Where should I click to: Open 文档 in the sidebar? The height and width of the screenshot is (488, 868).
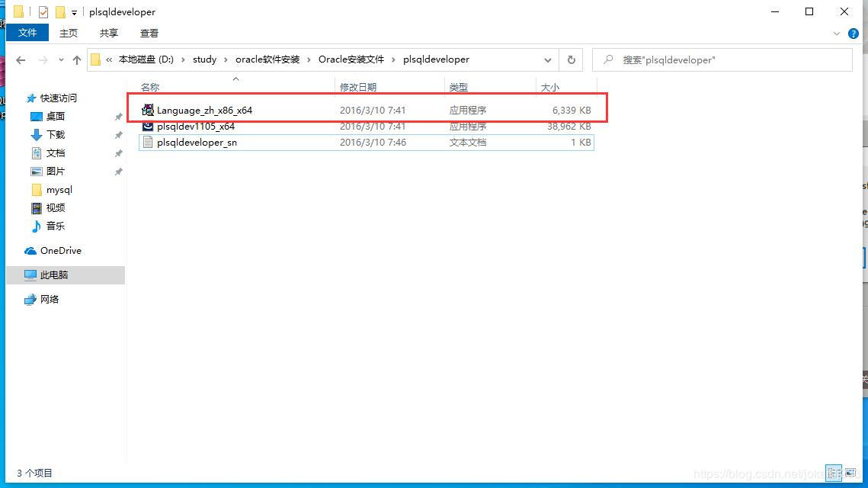click(56, 152)
